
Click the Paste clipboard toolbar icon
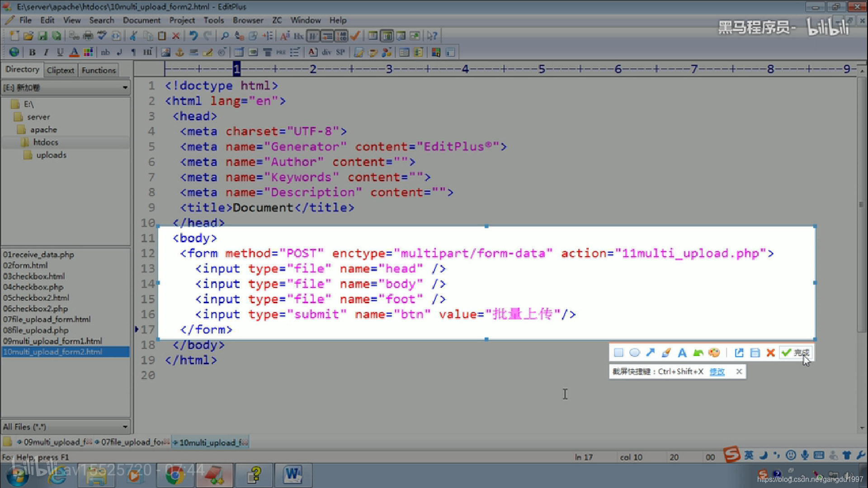pos(162,36)
